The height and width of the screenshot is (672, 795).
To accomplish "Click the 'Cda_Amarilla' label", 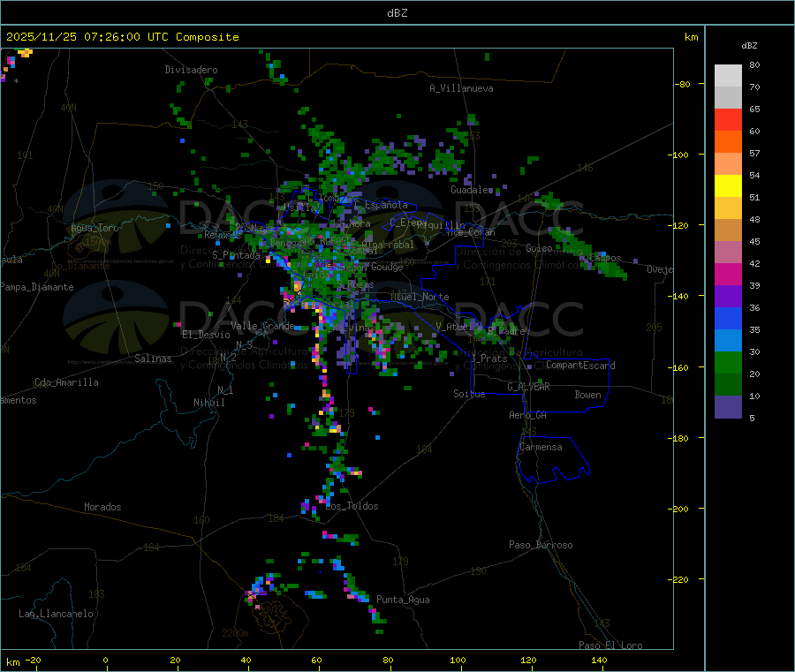I will (66, 382).
